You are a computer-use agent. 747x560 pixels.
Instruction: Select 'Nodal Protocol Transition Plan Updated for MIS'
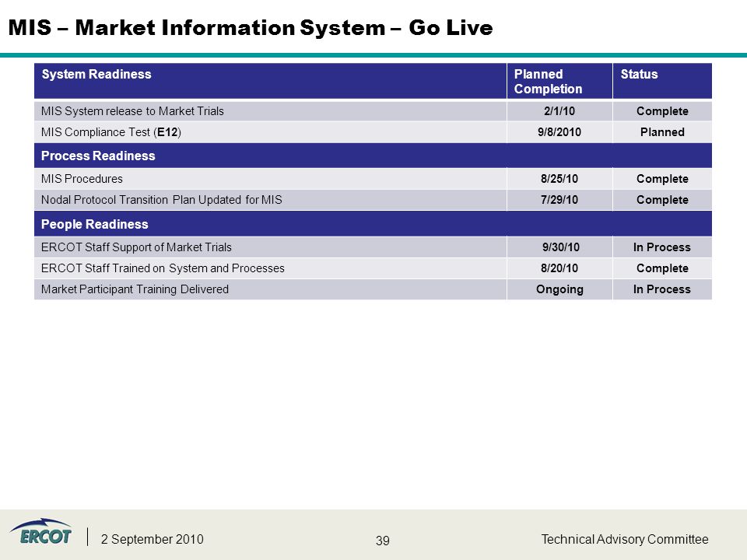tap(162, 200)
